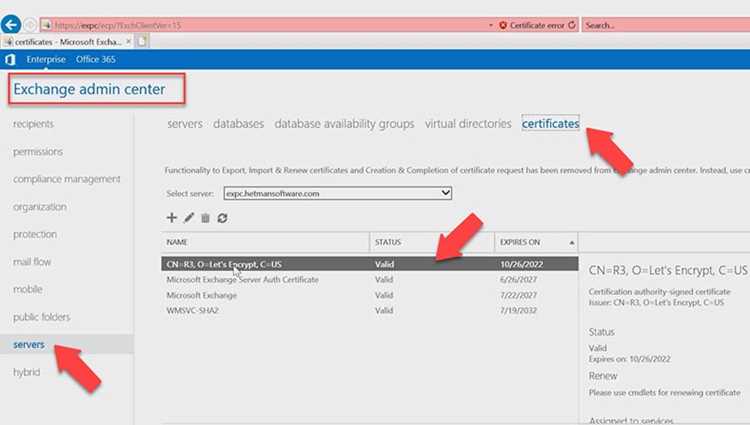Select the WMSVC-SHA2 certificate row
The height and width of the screenshot is (425, 750).
[370, 310]
